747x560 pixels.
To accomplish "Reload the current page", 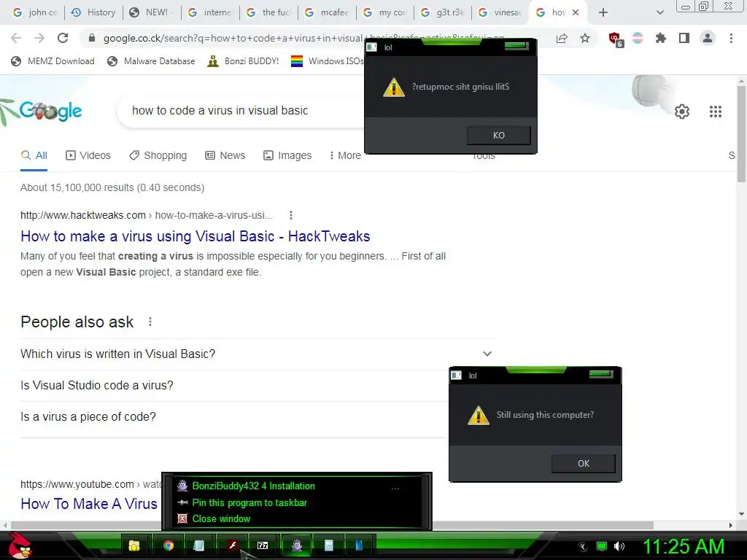I will (x=63, y=38).
